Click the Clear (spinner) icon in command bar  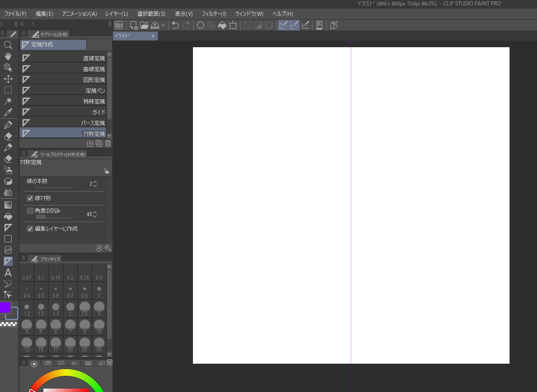pyautogui.click(x=200, y=25)
